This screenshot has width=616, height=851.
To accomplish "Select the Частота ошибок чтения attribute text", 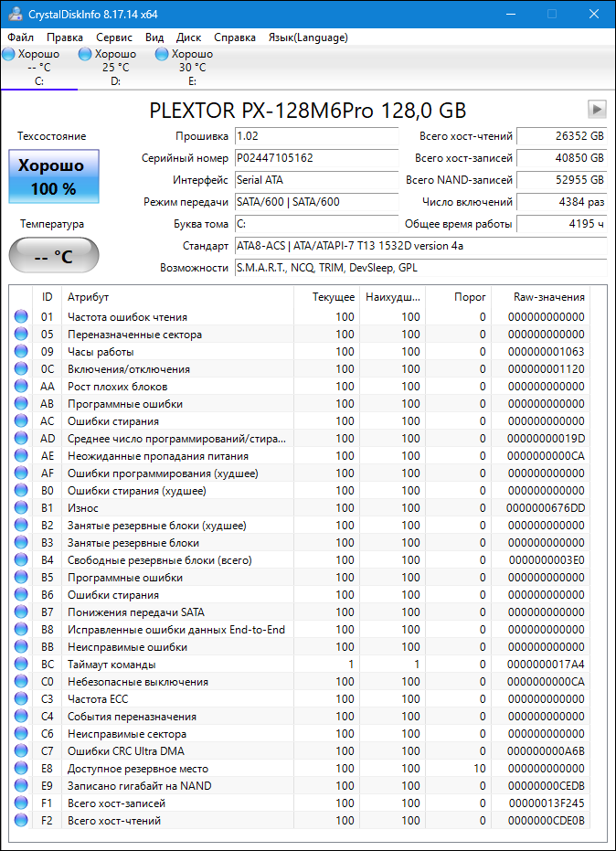I will coord(127,317).
